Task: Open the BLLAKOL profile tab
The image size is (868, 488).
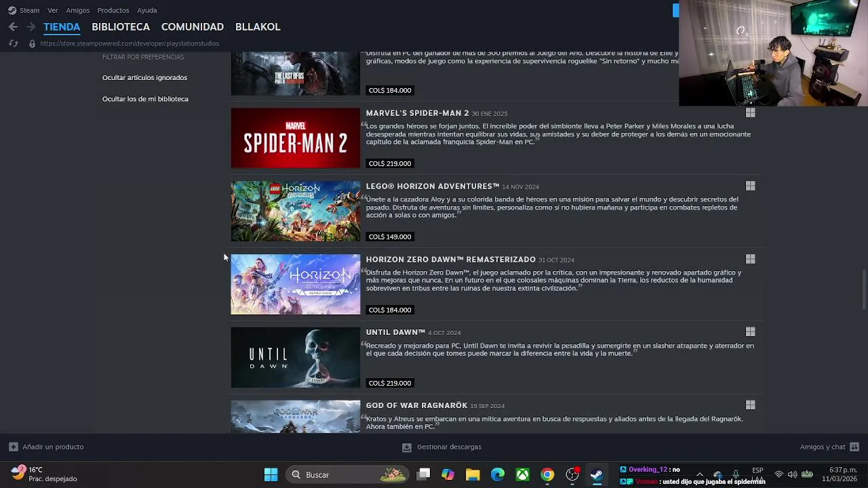Action: point(258,27)
